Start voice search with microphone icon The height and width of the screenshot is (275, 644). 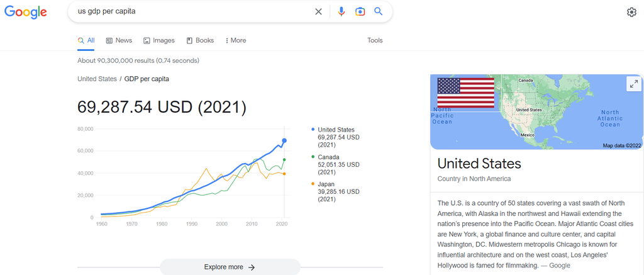click(x=341, y=11)
